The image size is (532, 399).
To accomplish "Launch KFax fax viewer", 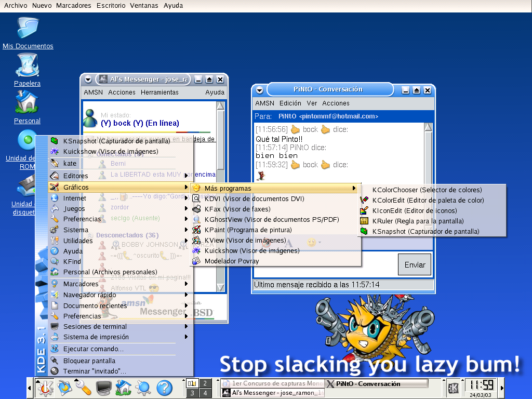I will pos(275,209).
